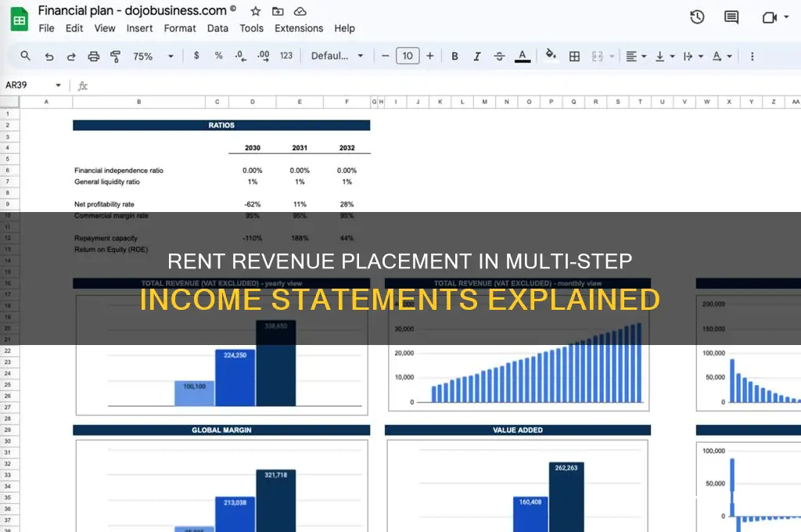
Task: Open the Default font dropdown
Action: point(337,56)
